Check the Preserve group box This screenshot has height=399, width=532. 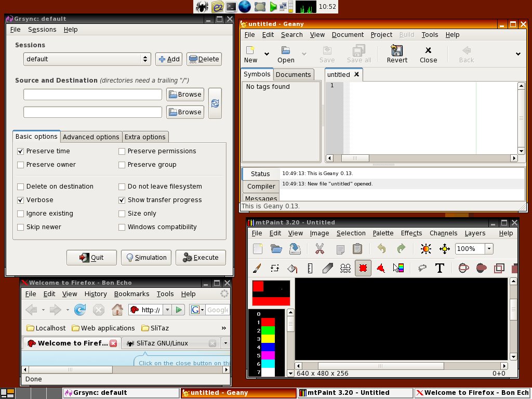[122, 165]
